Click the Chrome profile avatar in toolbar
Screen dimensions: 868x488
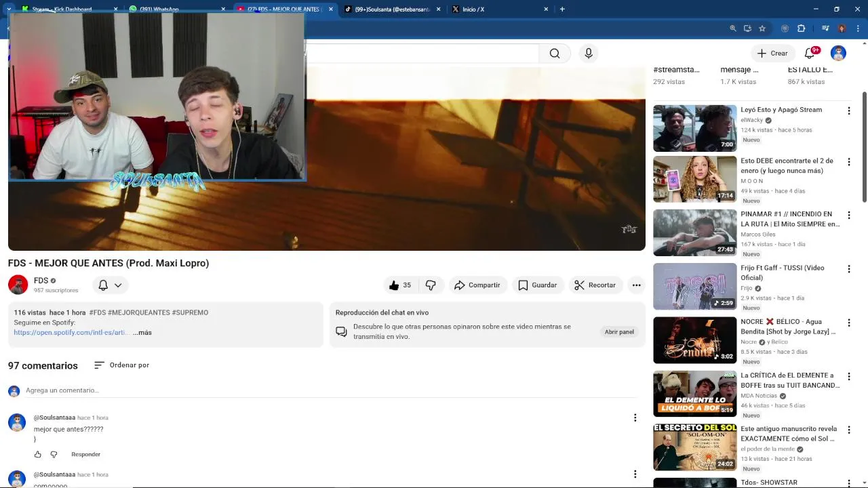tap(842, 28)
